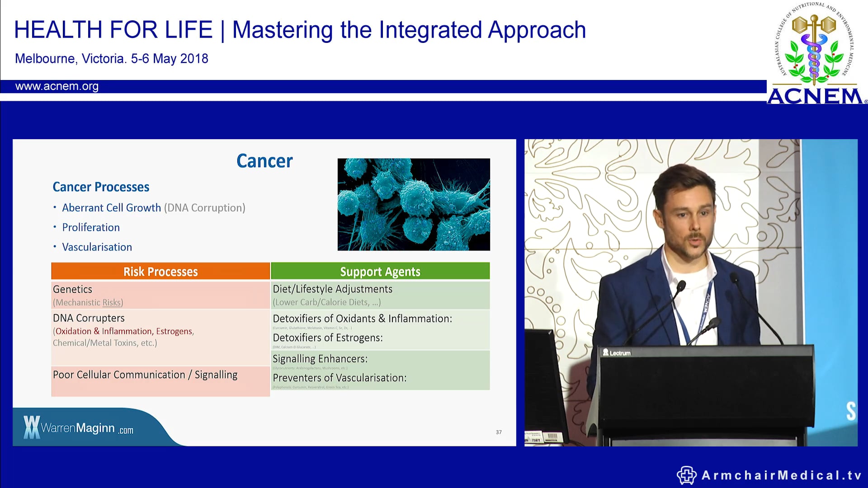This screenshot has width=868, height=488.
Task: Collapse the Preventers of Vascularisation entry
Action: tap(340, 378)
